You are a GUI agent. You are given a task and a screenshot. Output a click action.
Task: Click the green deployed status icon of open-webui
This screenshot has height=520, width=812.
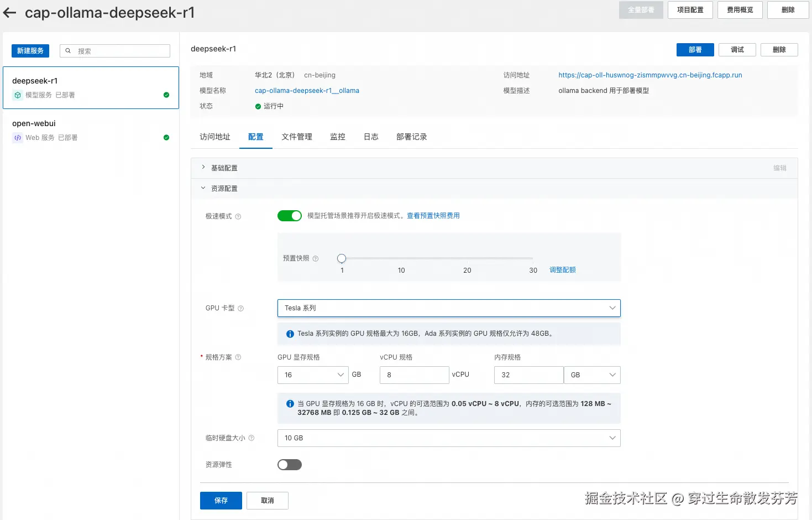(x=166, y=138)
